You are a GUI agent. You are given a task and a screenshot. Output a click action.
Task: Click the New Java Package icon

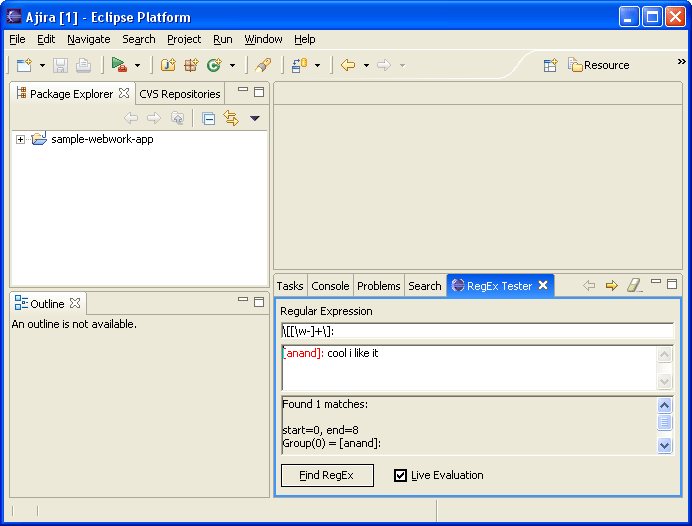coord(191,65)
